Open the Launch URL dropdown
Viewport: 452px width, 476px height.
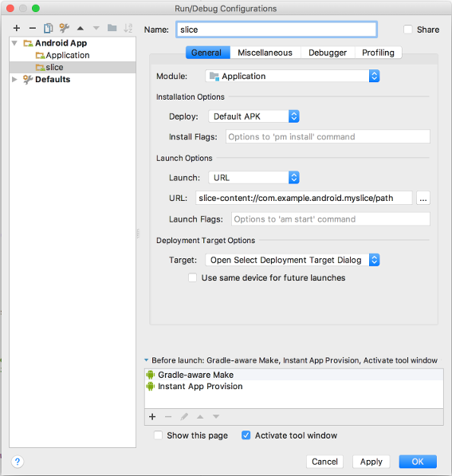tap(254, 178)
